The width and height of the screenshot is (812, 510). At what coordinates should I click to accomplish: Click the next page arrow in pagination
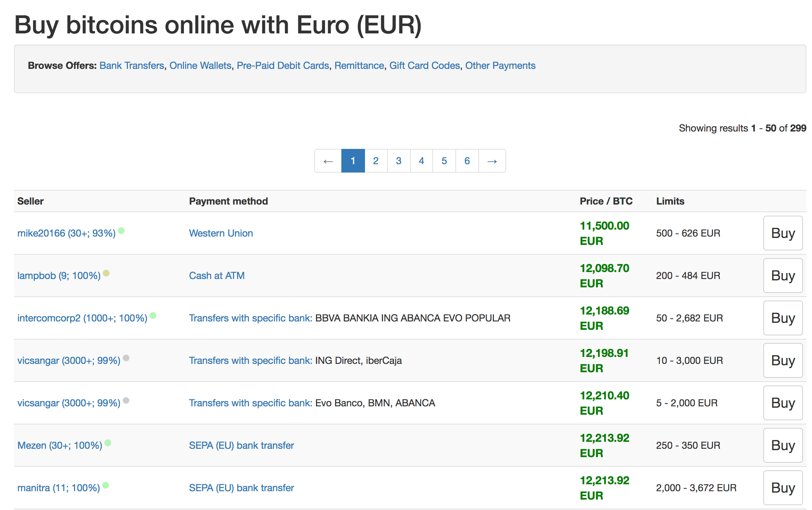pyautogui.click(x=492, y=161)
